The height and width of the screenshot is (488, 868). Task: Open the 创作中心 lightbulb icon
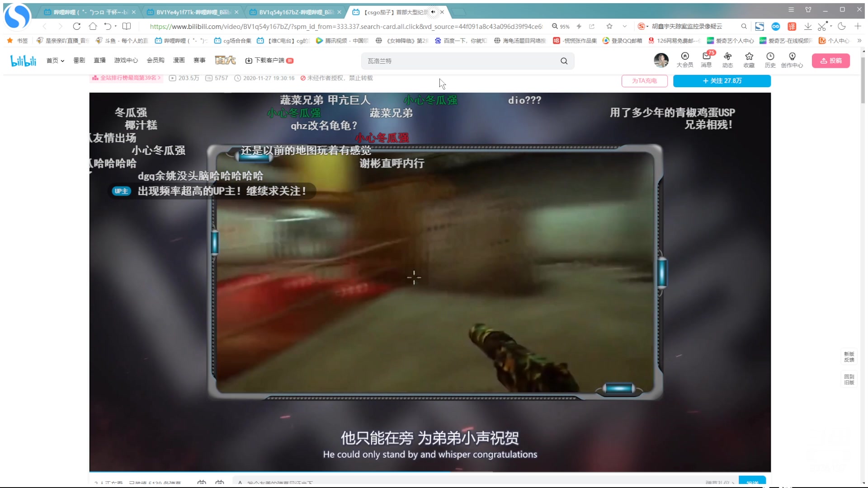(792, 60)
